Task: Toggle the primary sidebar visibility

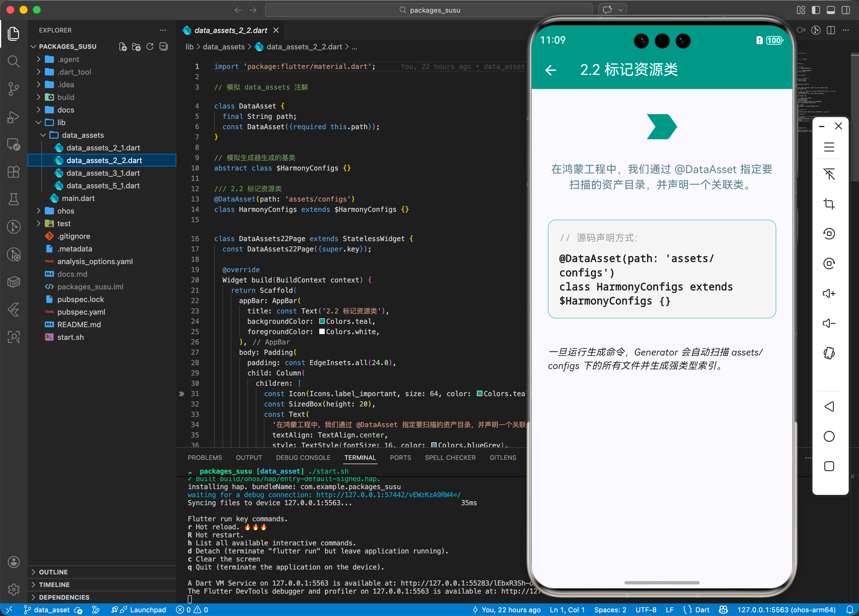Action: coord(816,10)
